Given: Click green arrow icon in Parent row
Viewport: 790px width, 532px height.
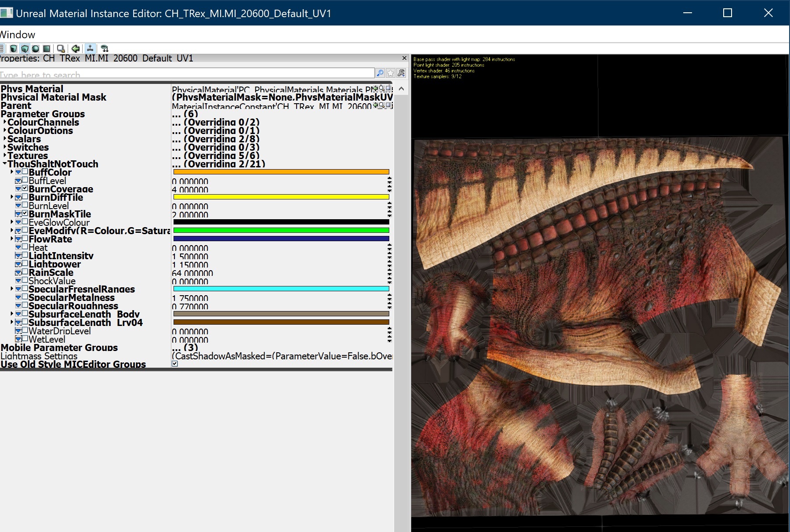Looking at the screenshot, I should [375, 105].
